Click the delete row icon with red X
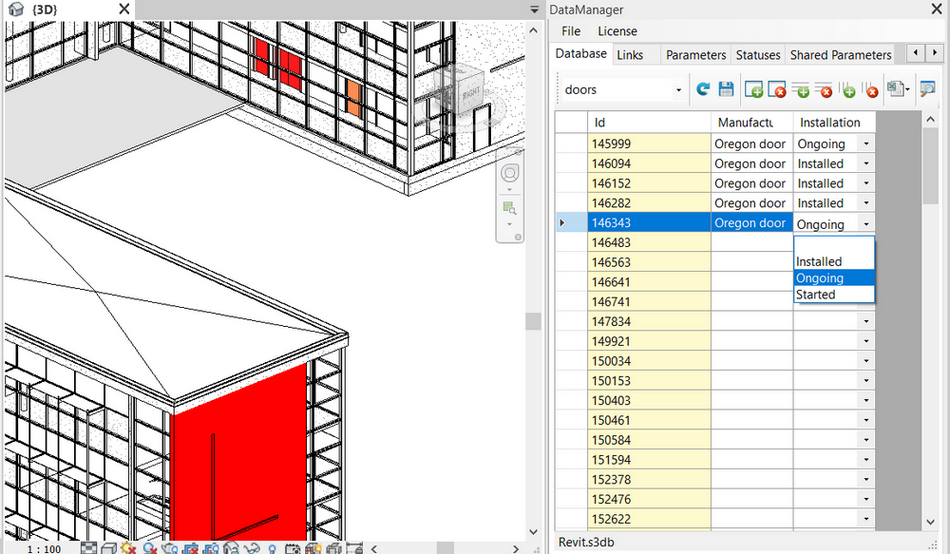The height and width of the screenshot is (554, 950). (x=823, y=90)
